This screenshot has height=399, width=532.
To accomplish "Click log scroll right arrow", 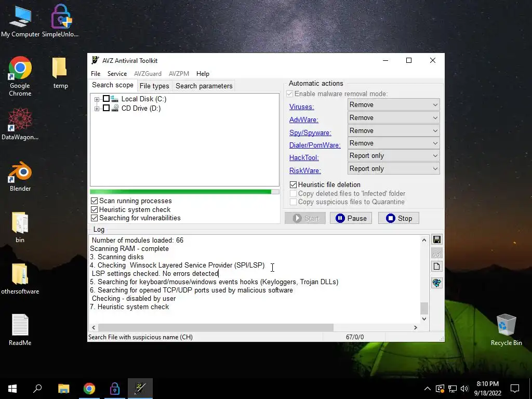I will 415,327.
